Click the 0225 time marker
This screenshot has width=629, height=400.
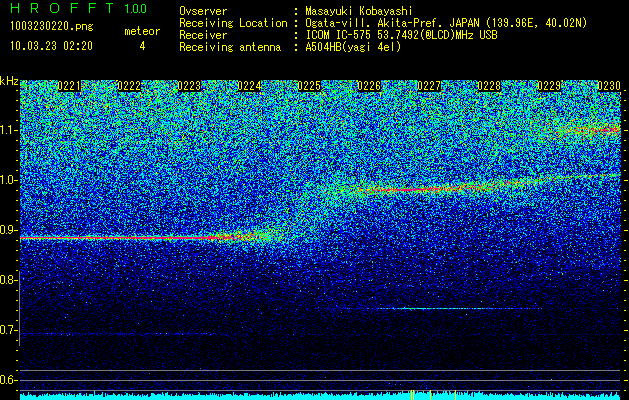pyautogui.click(x=309, y=86)
